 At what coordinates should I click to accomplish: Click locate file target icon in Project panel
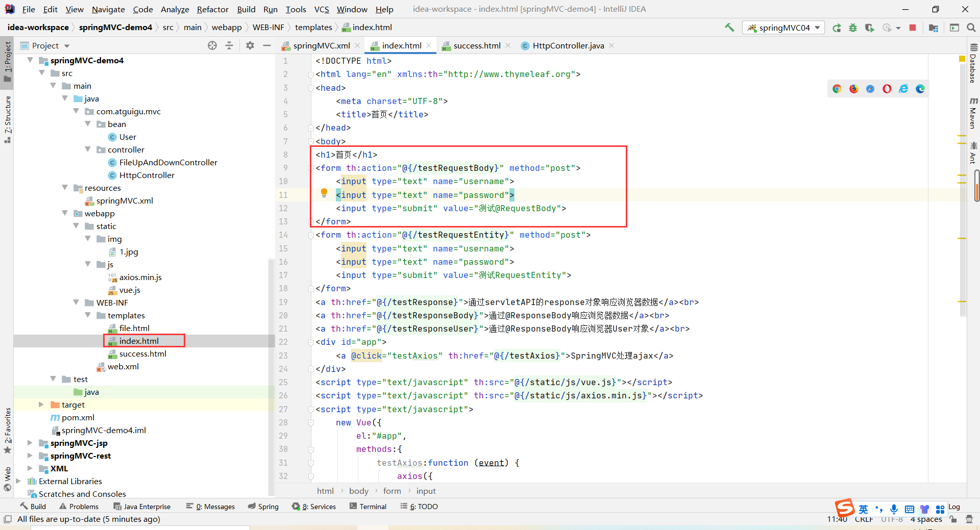[x=212, y=45]
